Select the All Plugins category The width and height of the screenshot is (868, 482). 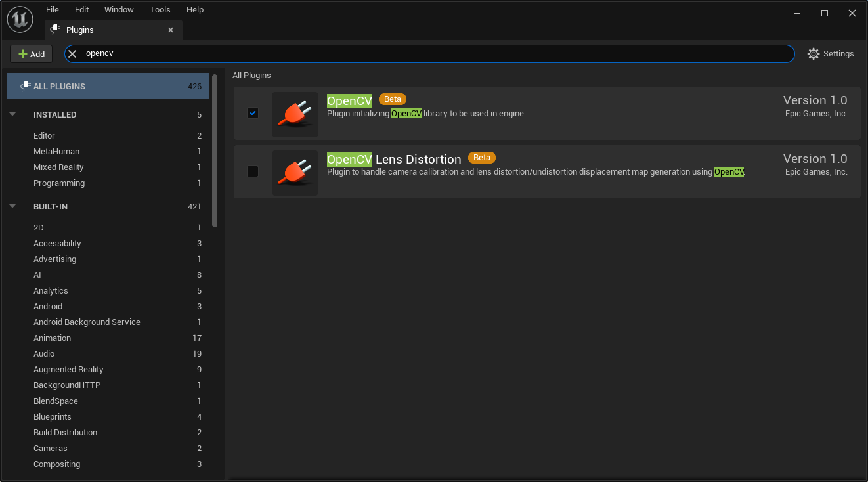click(108, 86)
